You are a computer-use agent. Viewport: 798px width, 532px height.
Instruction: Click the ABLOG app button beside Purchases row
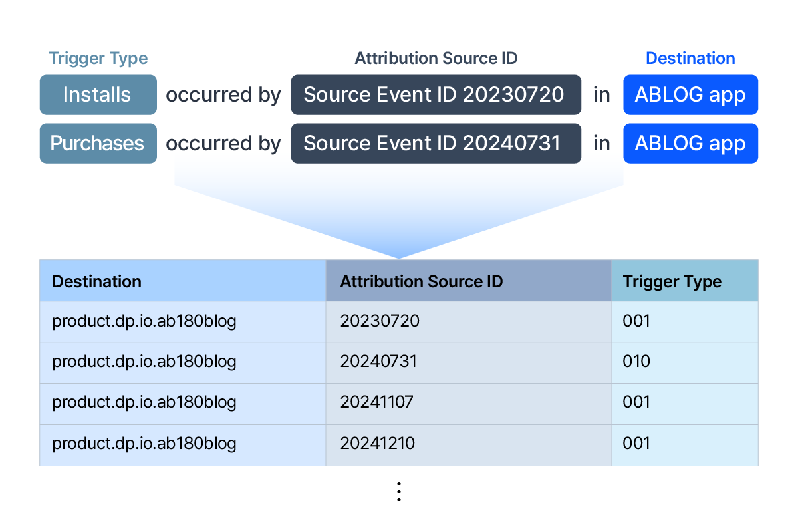click(690, 144)
